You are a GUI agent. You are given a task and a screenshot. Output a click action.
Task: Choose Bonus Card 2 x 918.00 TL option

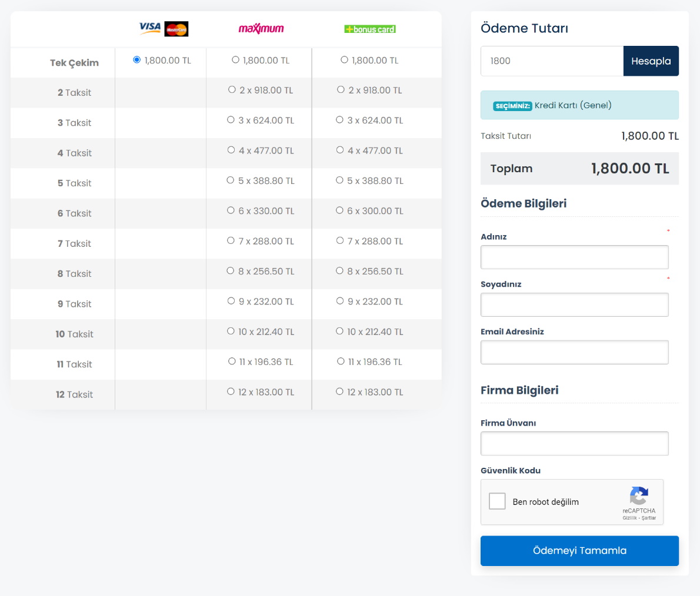[x=341, y=90]
